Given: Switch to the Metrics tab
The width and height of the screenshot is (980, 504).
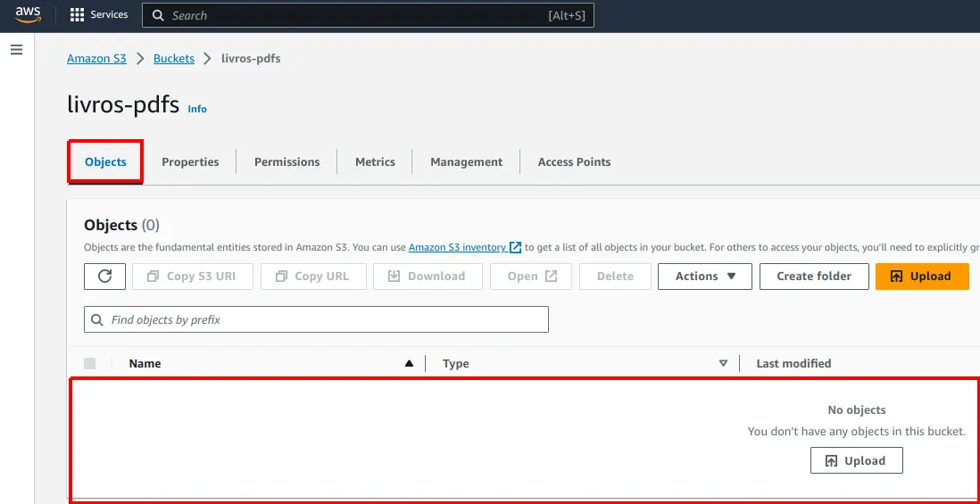Looking at the screenshot, I should click(375, 161).
